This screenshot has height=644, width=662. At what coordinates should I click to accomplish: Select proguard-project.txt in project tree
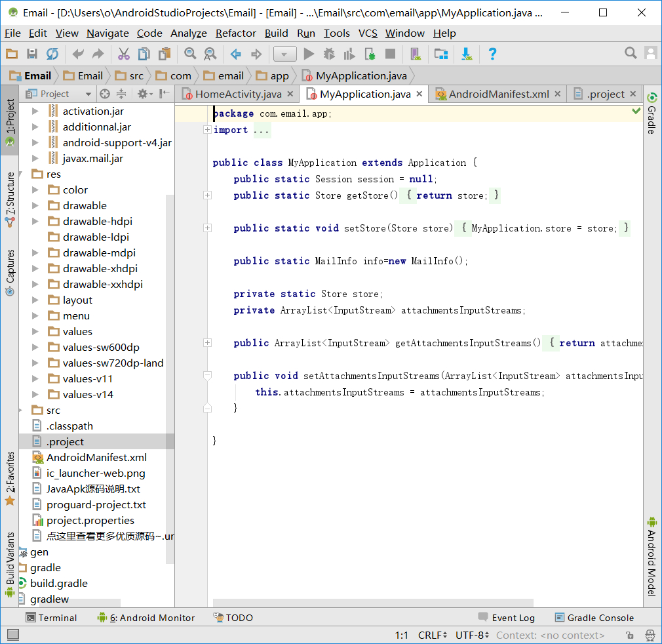(x=96, y=505)
